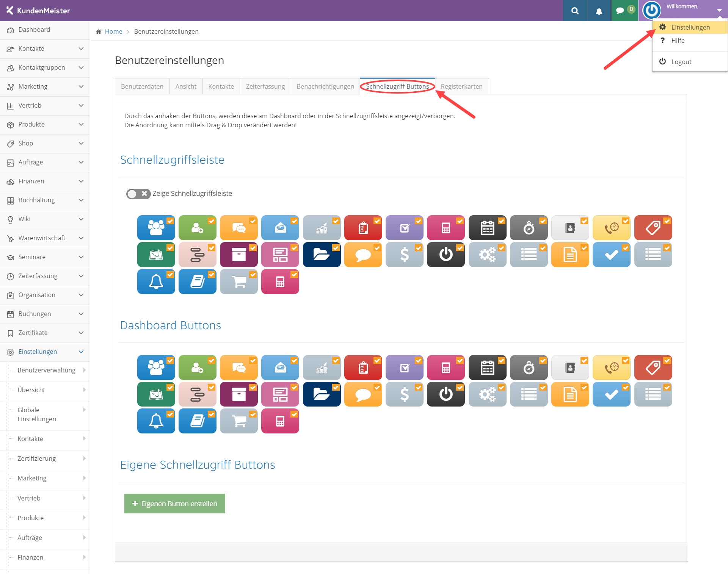Click the search magnifier icon in header
The width and height of the screenshot is (728, 574).
tap(575, 11)
